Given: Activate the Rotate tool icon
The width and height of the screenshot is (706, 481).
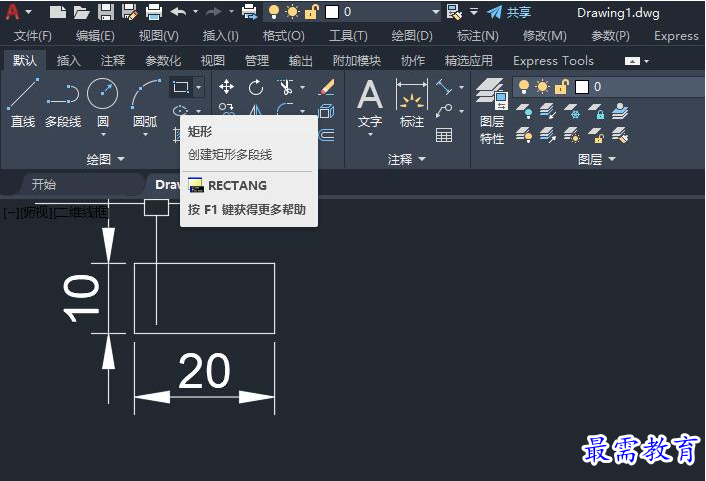Looking at the screenshot, I should (256, 86).
